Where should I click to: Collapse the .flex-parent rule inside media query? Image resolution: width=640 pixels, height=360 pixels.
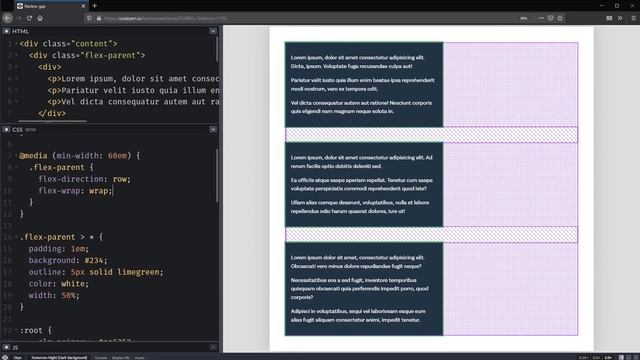point(16,167)
